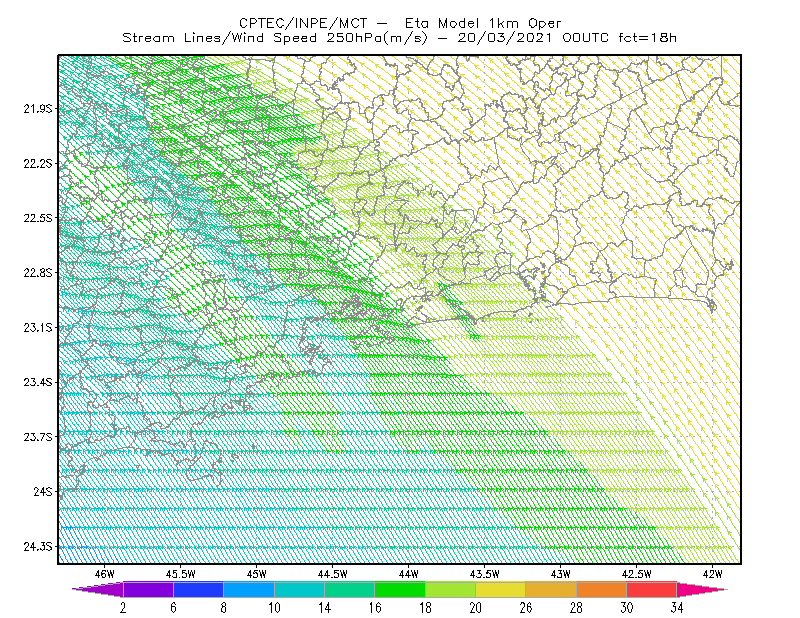The height and width of the screenshot is (618, 800).
Task: Click the 24.3S latitude label
Action: (x=38, y=547)
